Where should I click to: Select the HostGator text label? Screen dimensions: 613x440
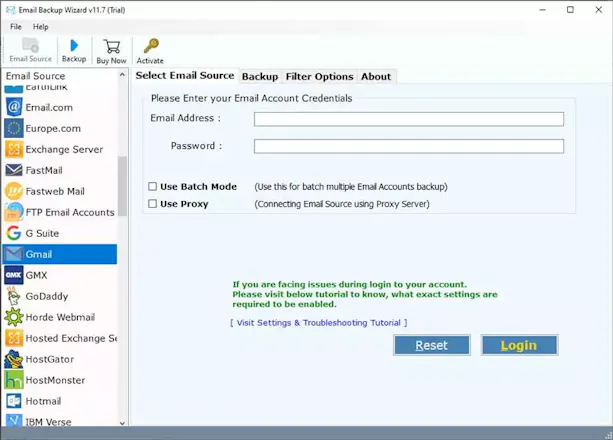coord(50,359)
